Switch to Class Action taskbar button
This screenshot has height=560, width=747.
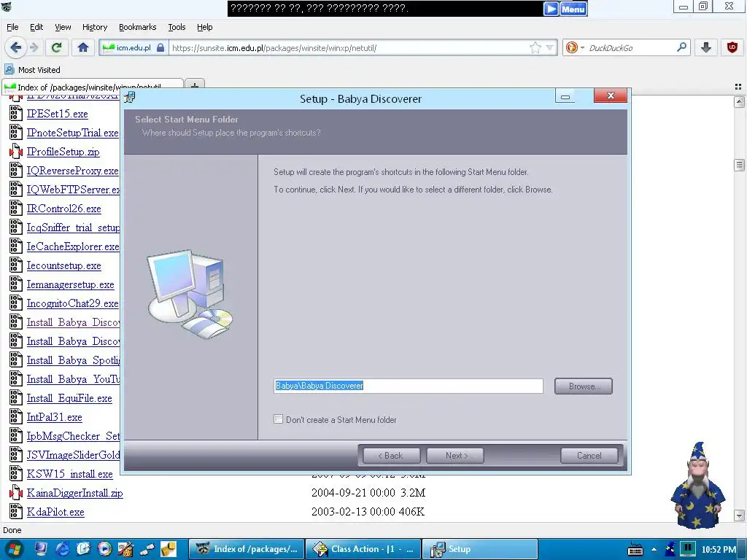click(363, 549)
